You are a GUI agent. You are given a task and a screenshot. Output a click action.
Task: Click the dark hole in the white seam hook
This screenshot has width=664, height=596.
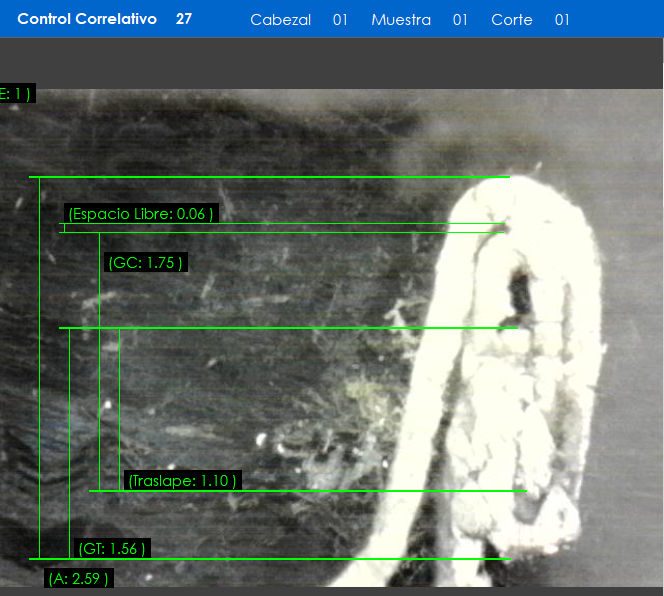click(x=520, y=290)
